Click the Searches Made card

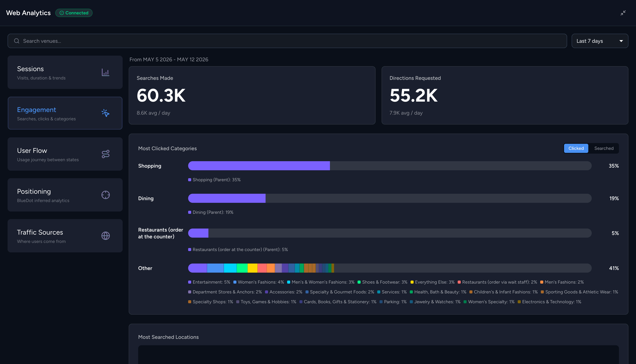click(x=252, y=95)
